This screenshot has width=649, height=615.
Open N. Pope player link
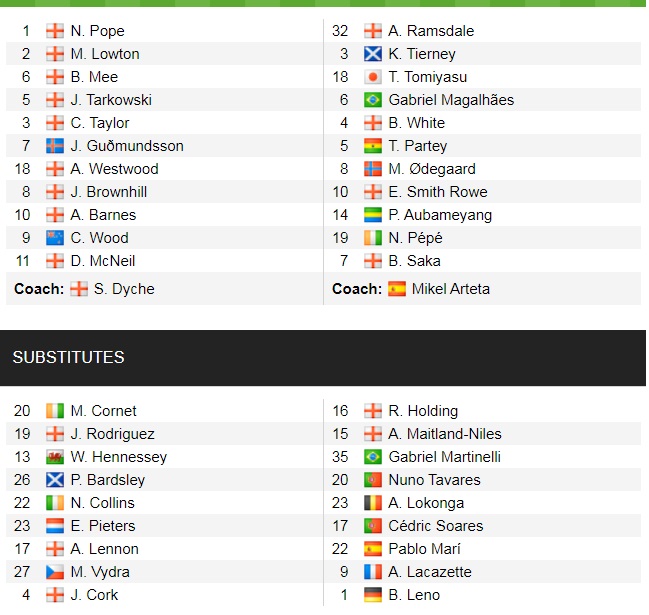[97, 31]
